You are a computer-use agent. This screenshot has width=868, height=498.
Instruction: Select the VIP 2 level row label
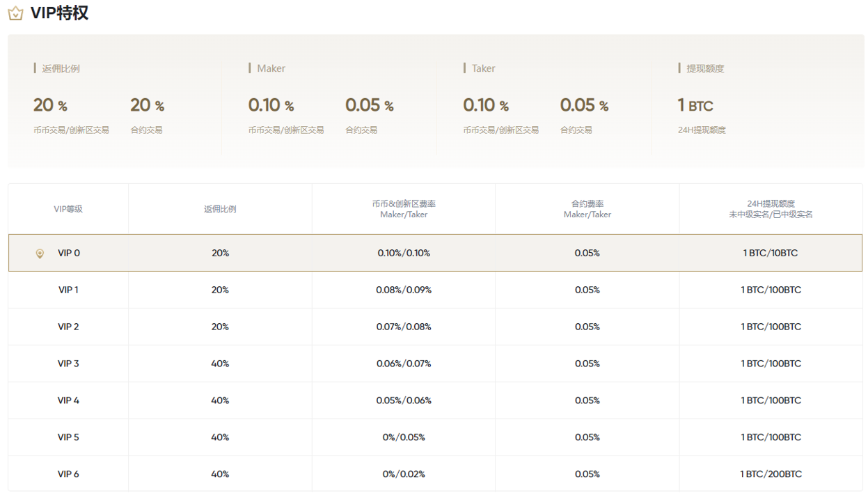coord(68,327)
